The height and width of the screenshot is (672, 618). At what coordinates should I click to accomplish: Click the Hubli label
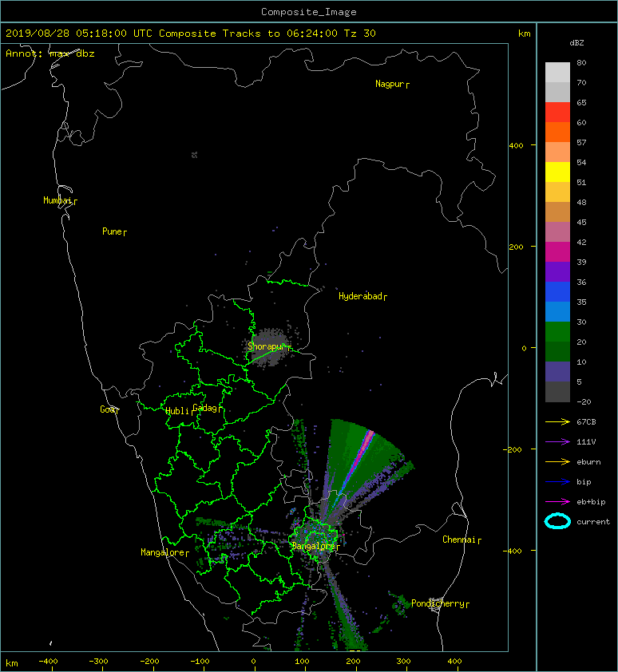(x=180, y=411)
